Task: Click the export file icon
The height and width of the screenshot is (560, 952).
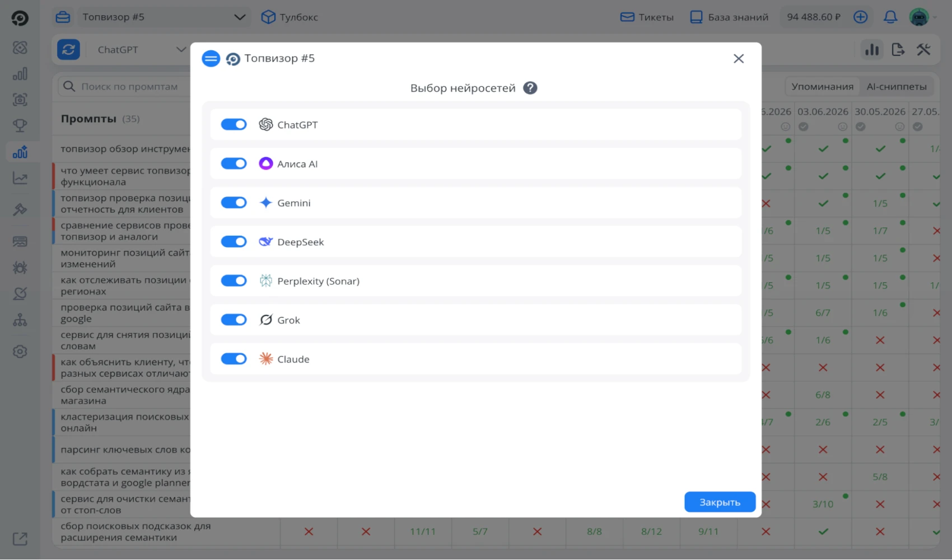Action: (x=898, y=49)
